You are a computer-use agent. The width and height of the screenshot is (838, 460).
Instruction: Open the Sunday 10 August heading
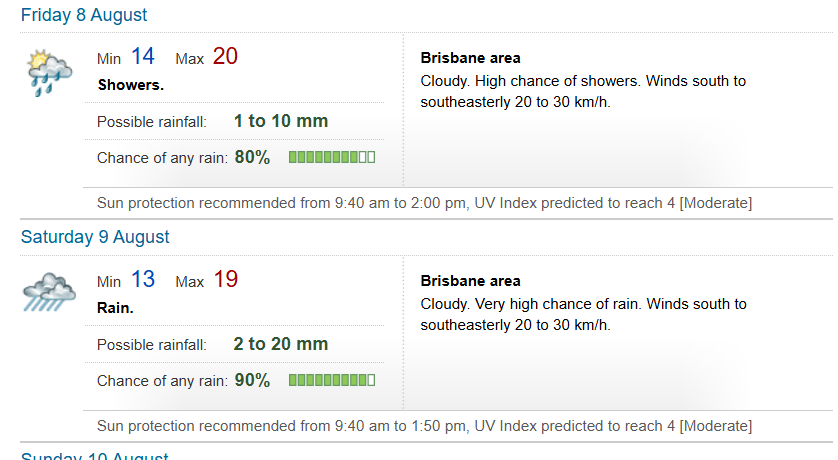(x=95, y=456)
